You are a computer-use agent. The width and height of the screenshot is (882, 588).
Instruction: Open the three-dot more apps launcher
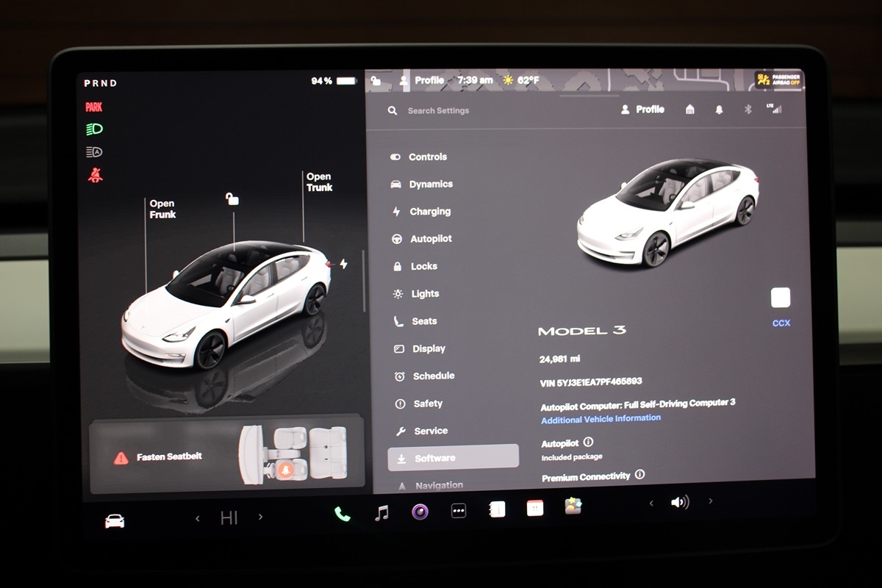point(459,511)
